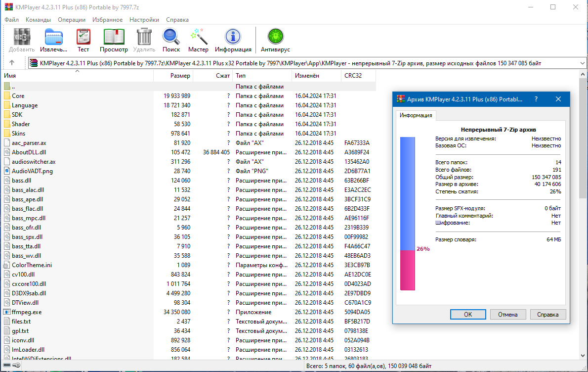
Task: Select the DTView.dll file row
Action: (189, 303)
